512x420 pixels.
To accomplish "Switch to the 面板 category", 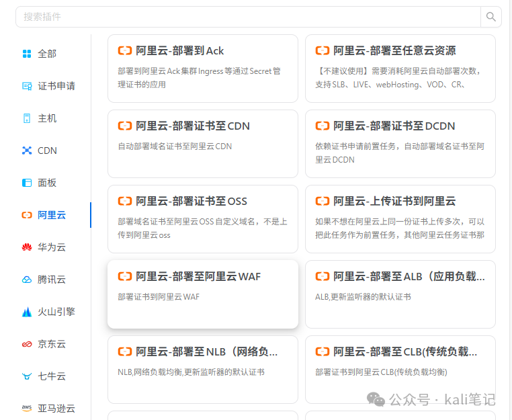I will pos(47,183).
